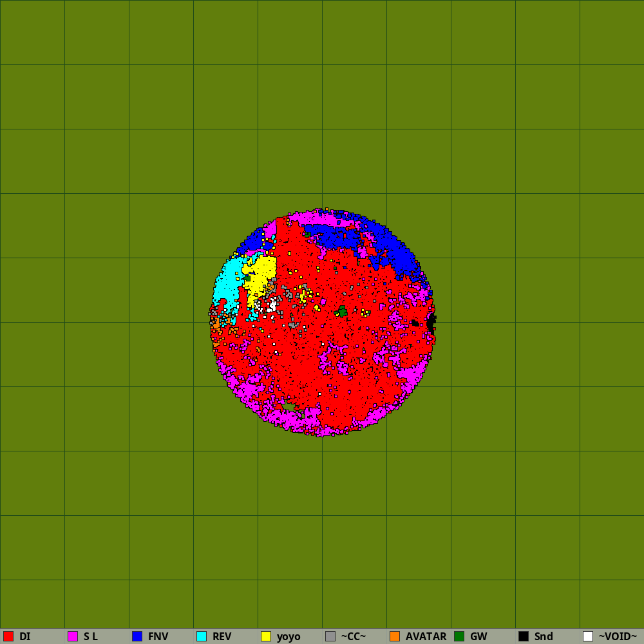
Task: Select the S L legend label
Action: [90, 637]
